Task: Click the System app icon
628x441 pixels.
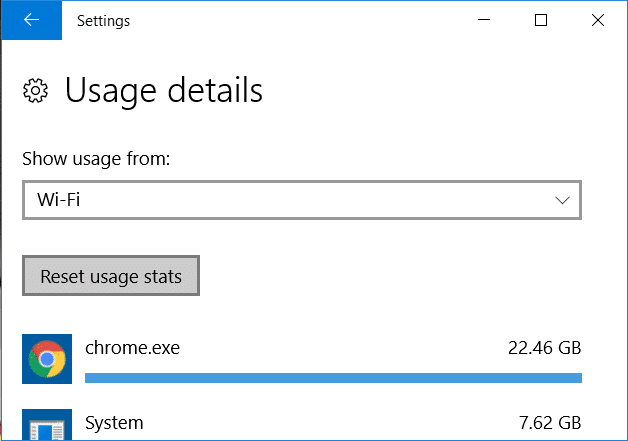Action: [47, 424]
